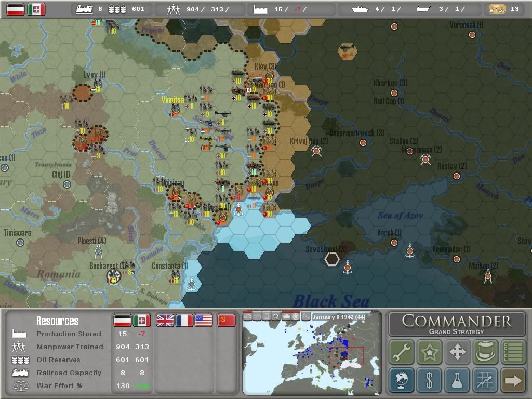The image size is (532, 399).
Task: Click the manpower people icon in top bar
Action: pos(174,9)
